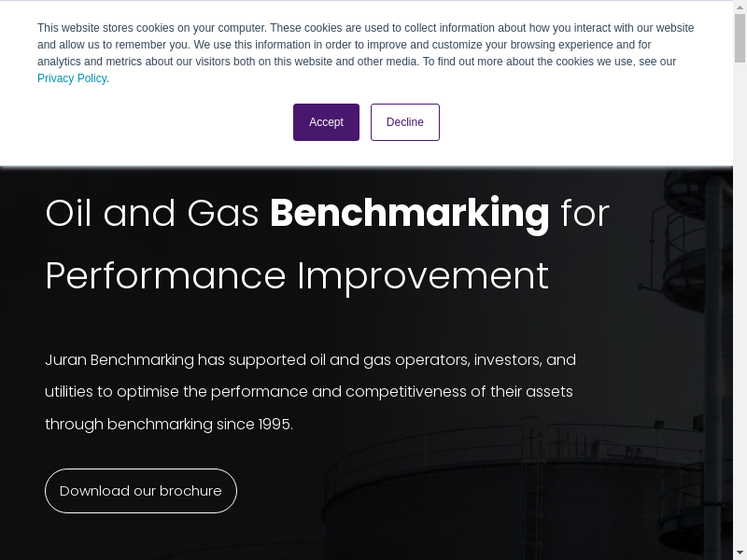Click the paragraph line starting with utilities to optimise
747x560 pixels.
pyautogui.click(x=308, y=392)
